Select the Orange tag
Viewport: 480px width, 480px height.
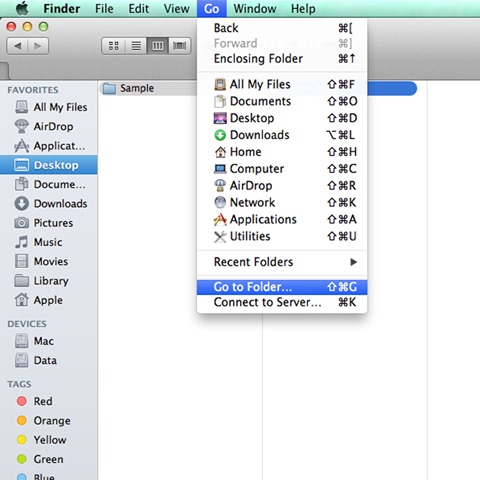click(x=49, y=421)
